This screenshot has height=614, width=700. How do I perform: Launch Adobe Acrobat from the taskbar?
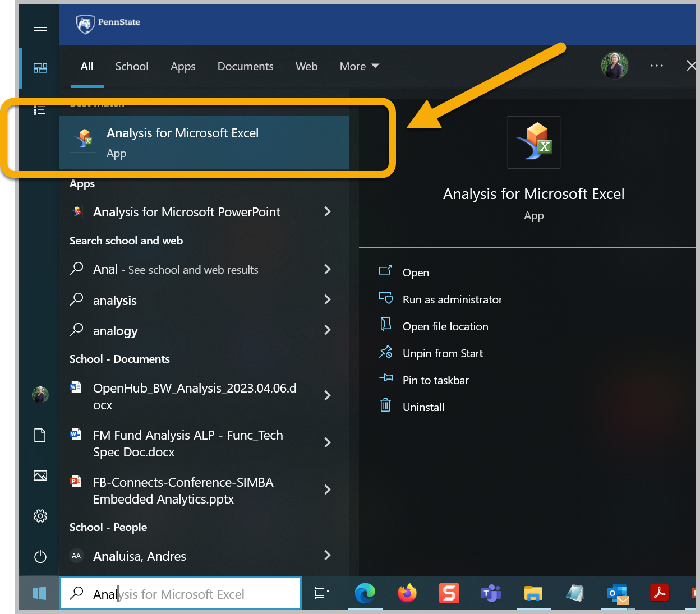pyautogui.click(x=660, y=593)
